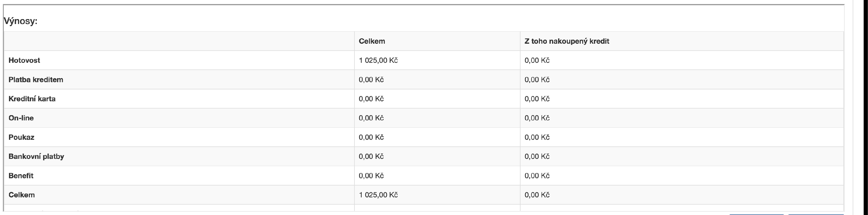Screen dimensions: 868x215
Task: Click the Celkem column header
Action: (372, 41)
